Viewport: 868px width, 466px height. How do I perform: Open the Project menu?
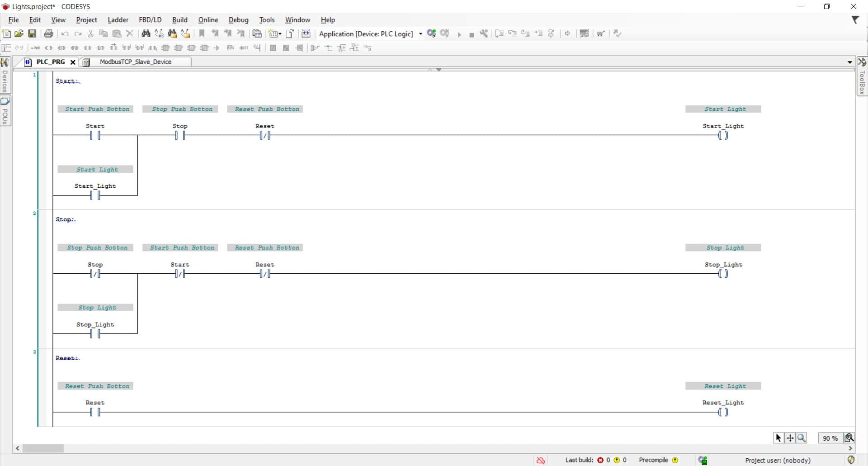86,20
